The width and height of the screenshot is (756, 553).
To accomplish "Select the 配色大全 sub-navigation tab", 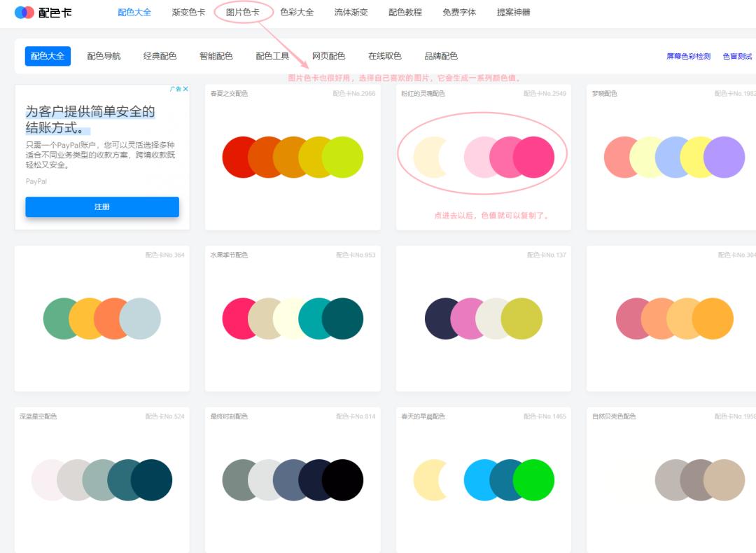I will [x=47, y=56].
